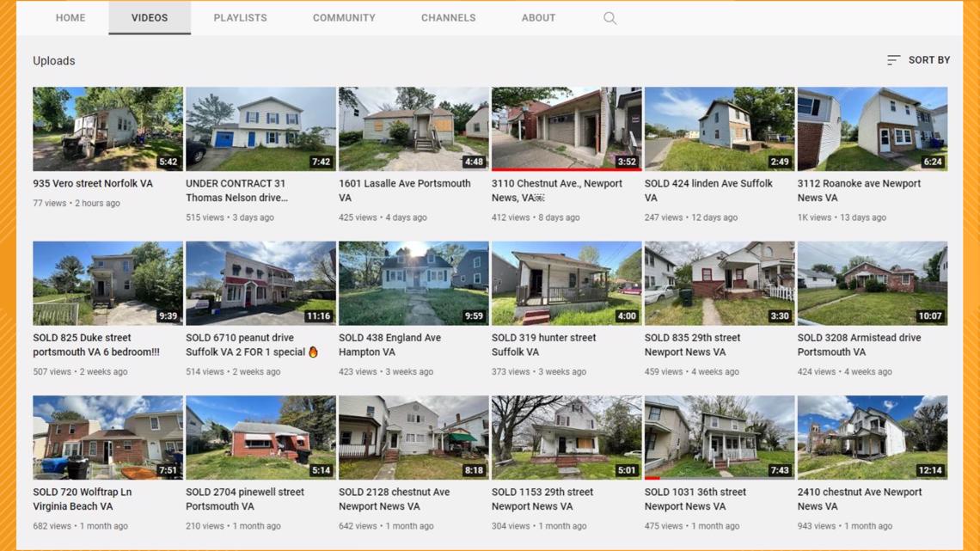Select the 3112 Roanoke ave thumbnail
The image size is (980, 551).
[x=873, y=129]
